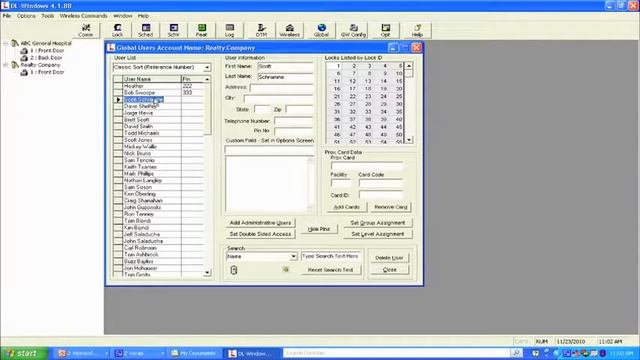Open the Tools menu
This screenshot has width=640, height=360.
click(x=48, y=16)
